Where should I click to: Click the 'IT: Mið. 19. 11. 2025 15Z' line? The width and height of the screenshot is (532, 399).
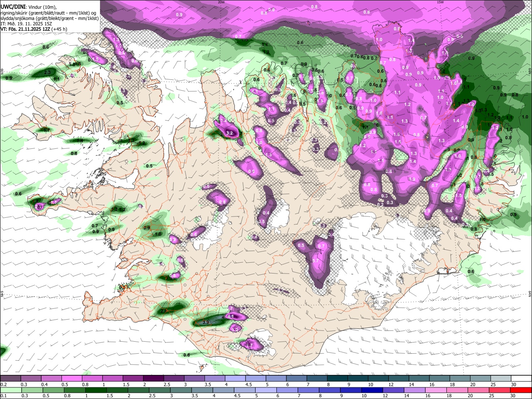tap(26, 24)
